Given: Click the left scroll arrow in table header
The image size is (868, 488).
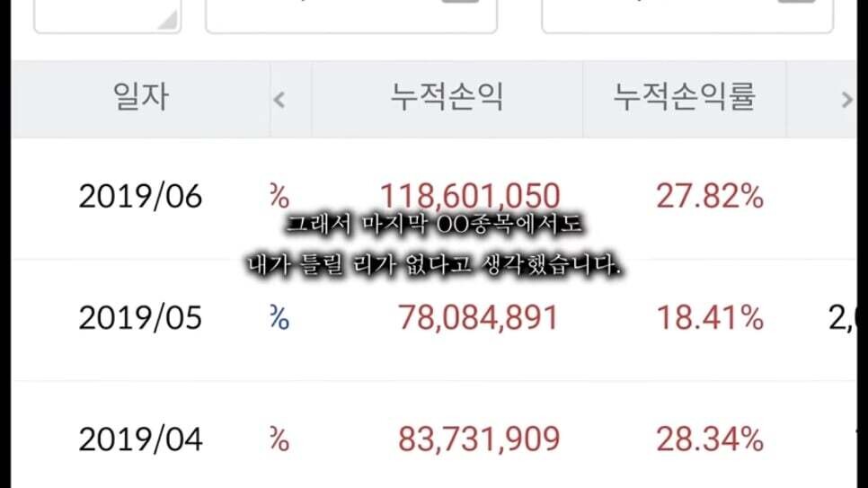Looking at the screenshot, I should (x=279, y=100).
